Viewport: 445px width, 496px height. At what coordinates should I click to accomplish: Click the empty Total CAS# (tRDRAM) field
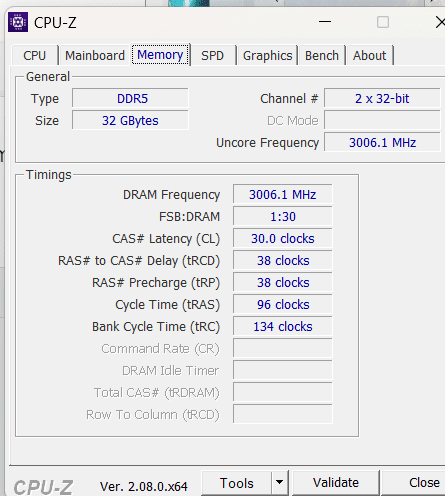[283, 393]
